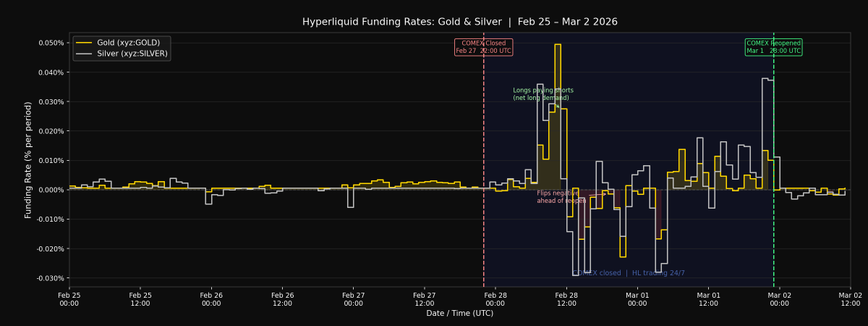Click the -0.030% y-axis tick label
The width and height of the screenshot is (868, 326).
pos(47,278)
